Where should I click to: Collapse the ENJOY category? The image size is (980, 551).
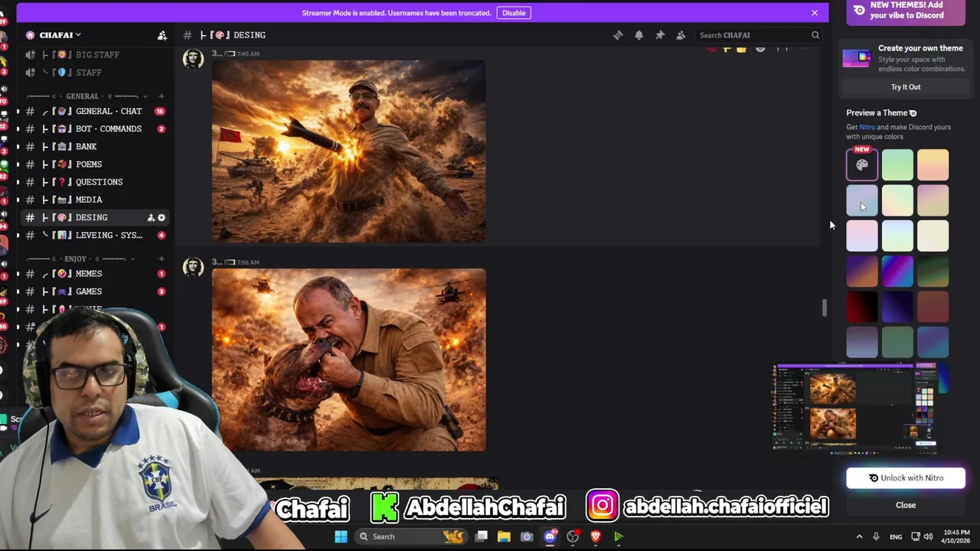point(80,259)
